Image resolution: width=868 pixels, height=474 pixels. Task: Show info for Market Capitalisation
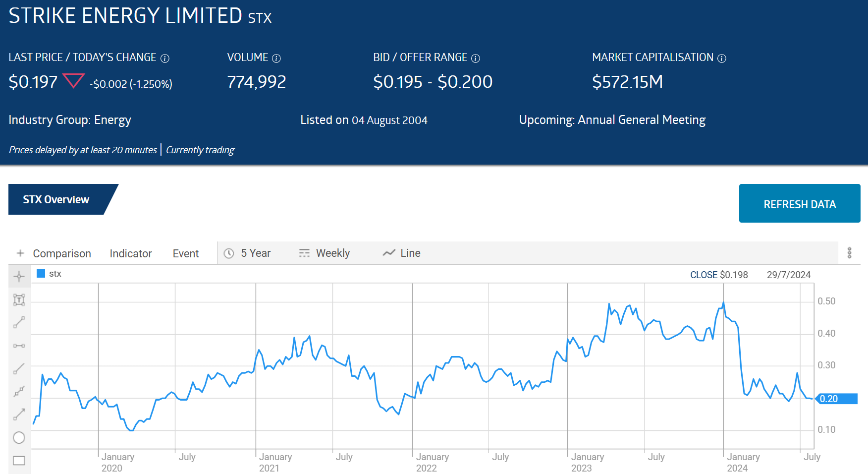pyautogui.click(x=722, y=59)
